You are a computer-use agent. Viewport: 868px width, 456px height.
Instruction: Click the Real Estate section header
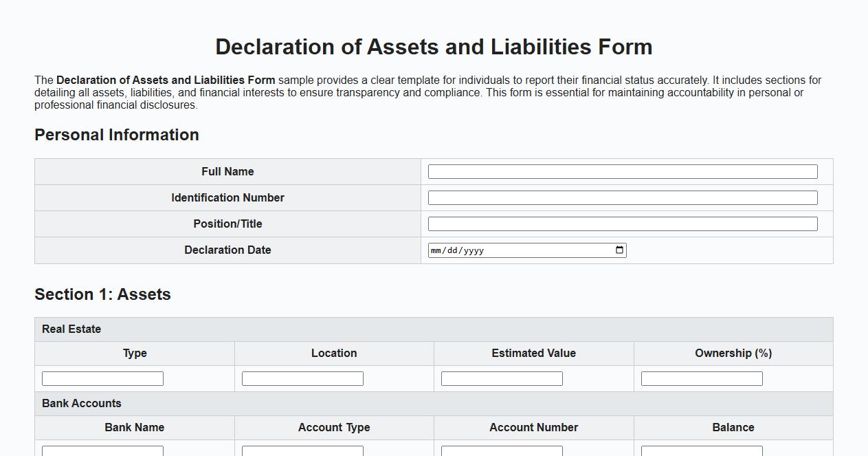(71, 329)
